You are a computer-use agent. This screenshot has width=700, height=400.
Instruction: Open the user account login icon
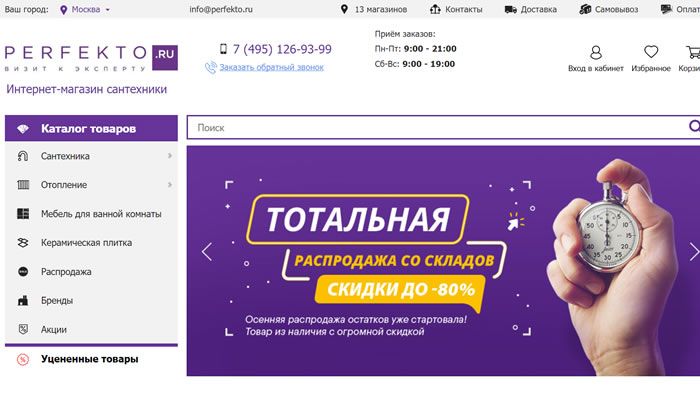click(596, 53)
